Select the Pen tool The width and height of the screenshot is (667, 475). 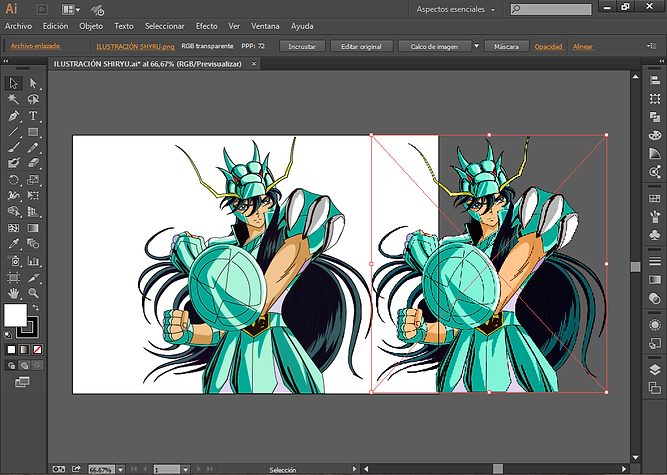14,116
